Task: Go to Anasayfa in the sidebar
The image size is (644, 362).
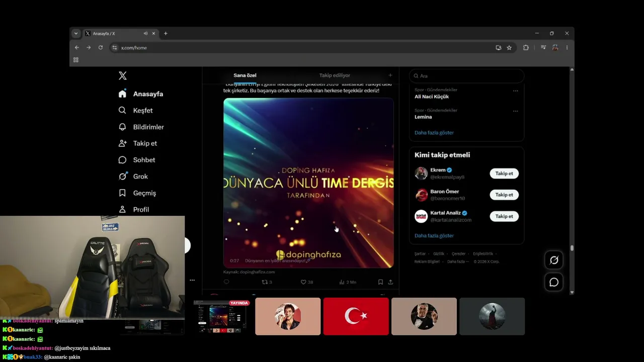Action: pyautogui.click(x=141, y=94)
